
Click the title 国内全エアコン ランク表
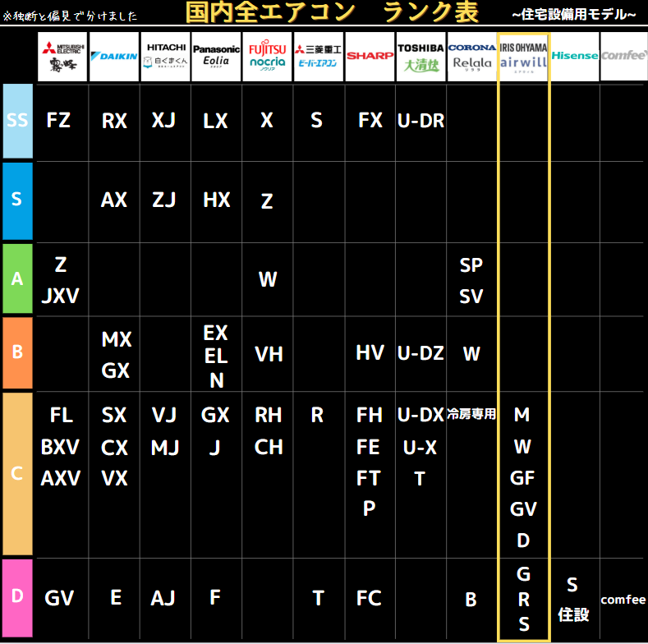point(333,12)
